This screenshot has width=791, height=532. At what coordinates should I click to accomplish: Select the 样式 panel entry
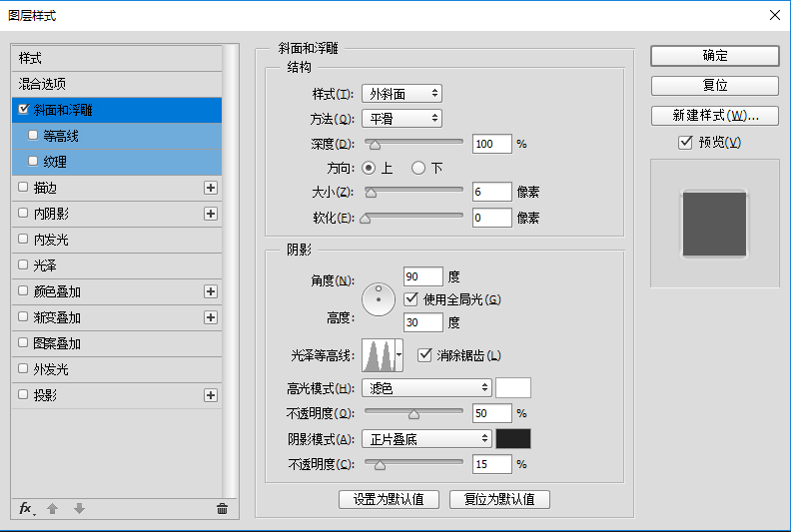117,58
